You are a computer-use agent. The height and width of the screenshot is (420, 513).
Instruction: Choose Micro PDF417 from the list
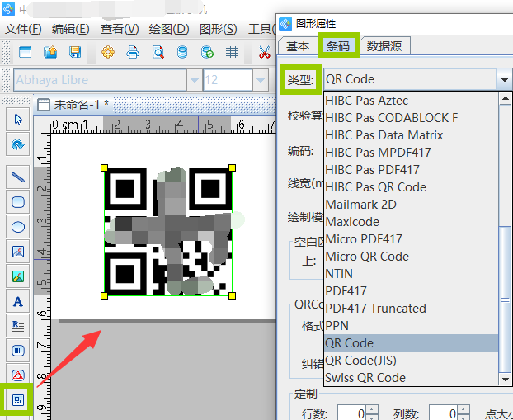pos(412,239)
